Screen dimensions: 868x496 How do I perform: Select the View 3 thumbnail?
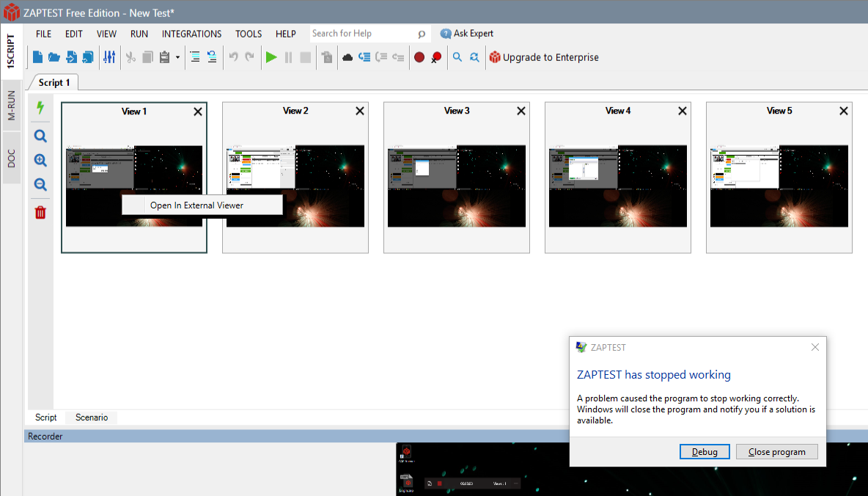click(x=456, y=186)
